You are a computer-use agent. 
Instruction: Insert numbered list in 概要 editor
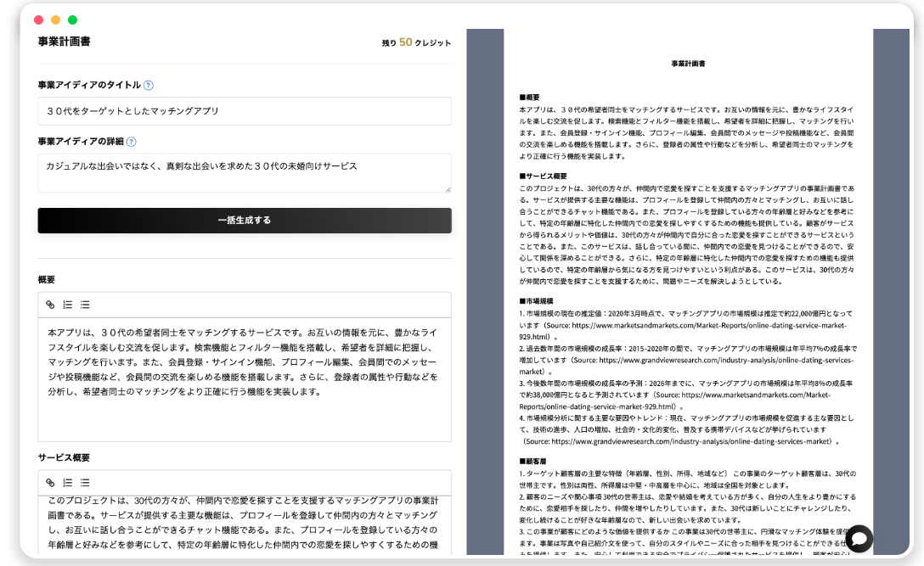[68, 305]
